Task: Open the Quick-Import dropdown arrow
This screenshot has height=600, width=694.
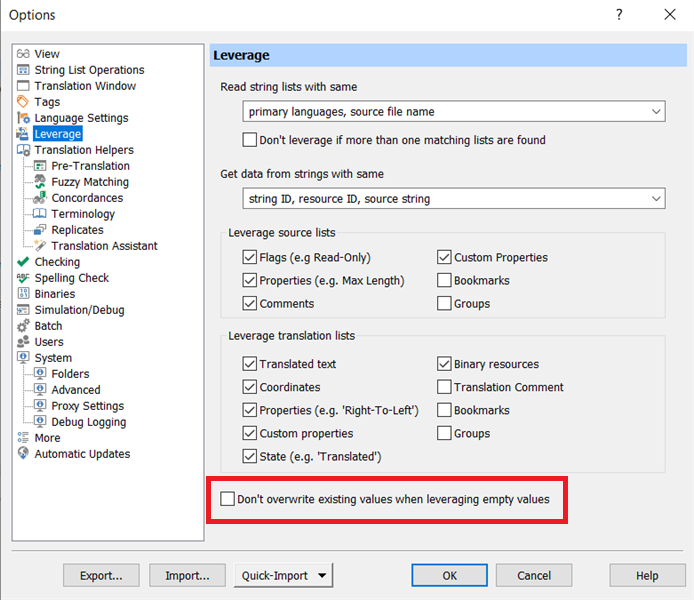Action: 322,576
